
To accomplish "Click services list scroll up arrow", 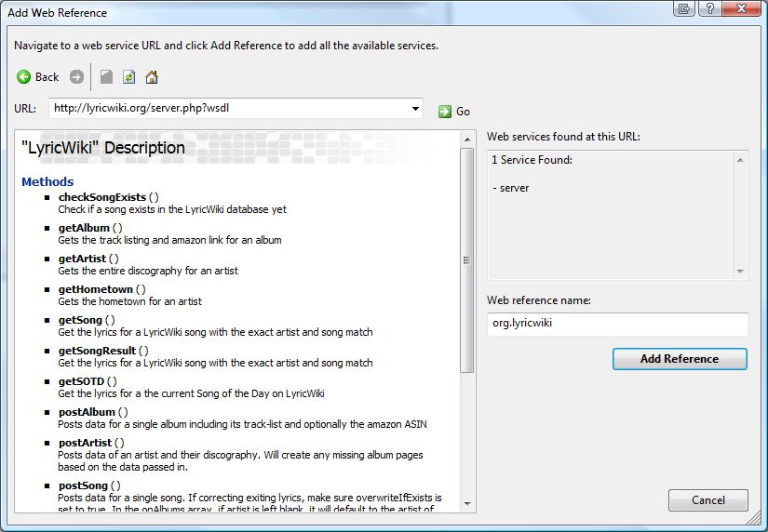I will point(740,160).
